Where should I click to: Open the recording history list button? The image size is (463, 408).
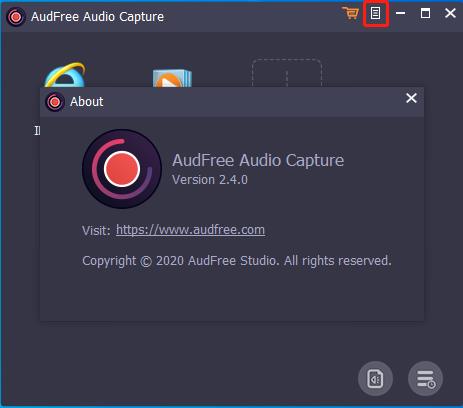pos(426,379)
